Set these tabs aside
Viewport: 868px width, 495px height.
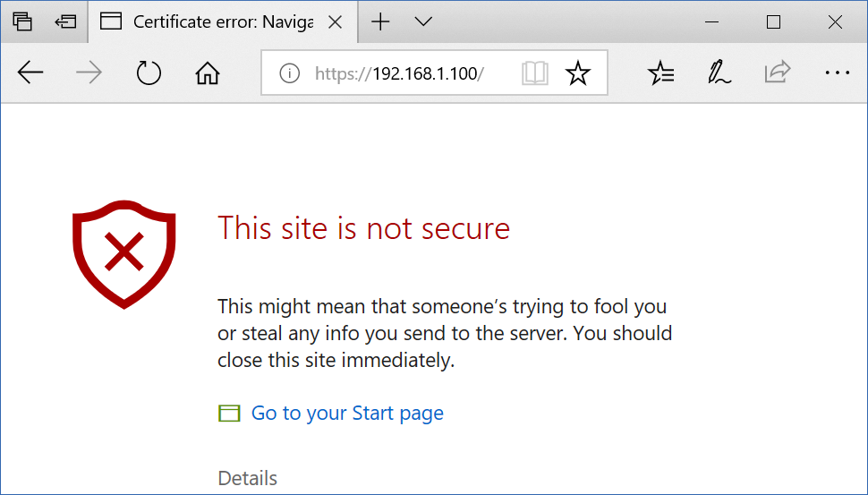[x=65, y=21]
